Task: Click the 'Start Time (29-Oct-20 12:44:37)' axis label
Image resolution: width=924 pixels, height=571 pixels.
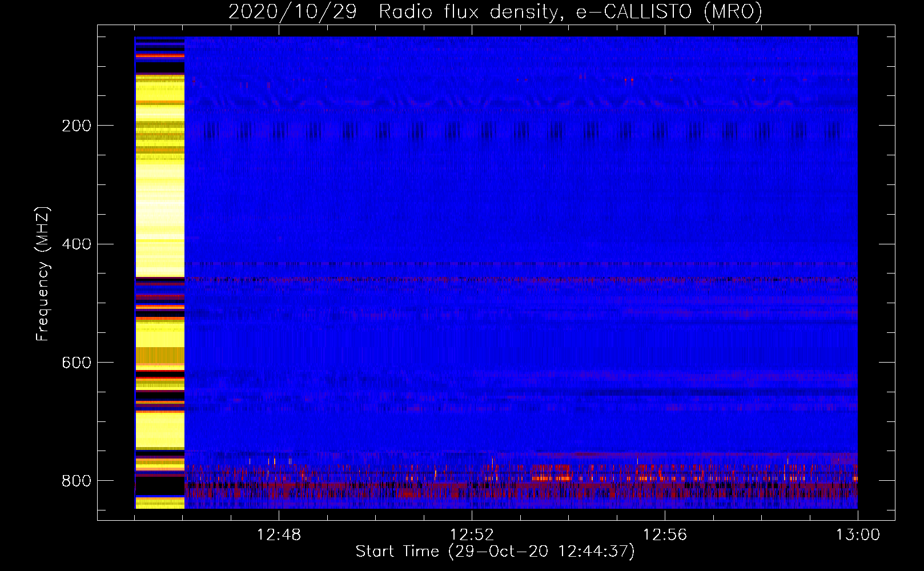Action: coord(495,552)
